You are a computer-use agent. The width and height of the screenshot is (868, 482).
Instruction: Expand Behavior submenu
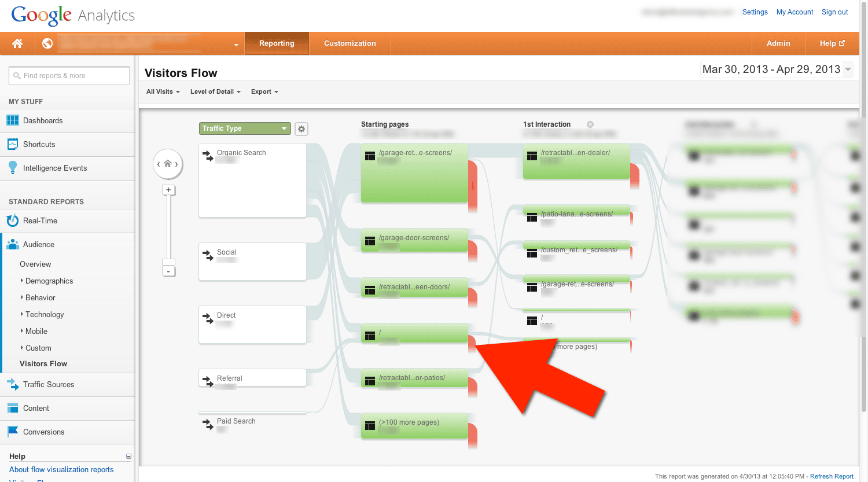point(40,297)
